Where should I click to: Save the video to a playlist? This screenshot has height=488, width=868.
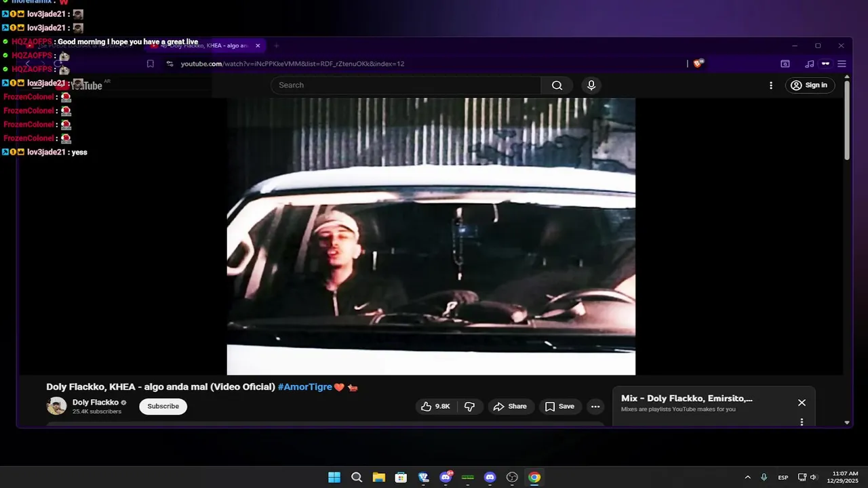pyautogui.click(x=560, y=407)
